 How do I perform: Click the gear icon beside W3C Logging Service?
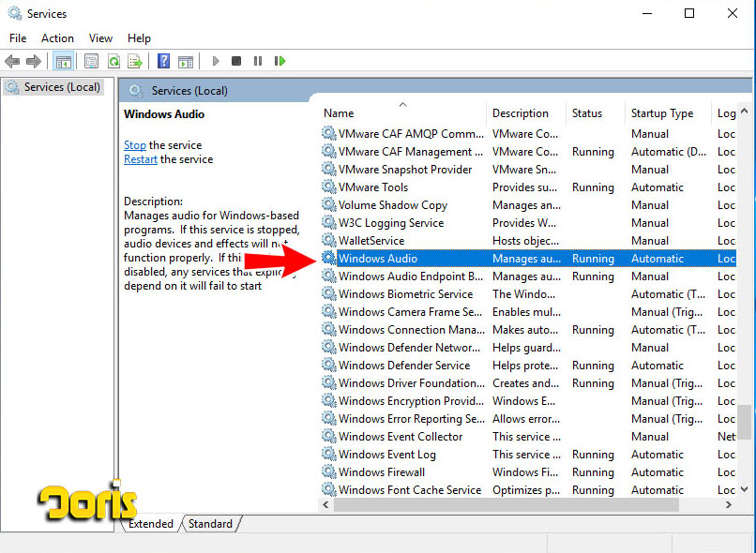[329, 222]
